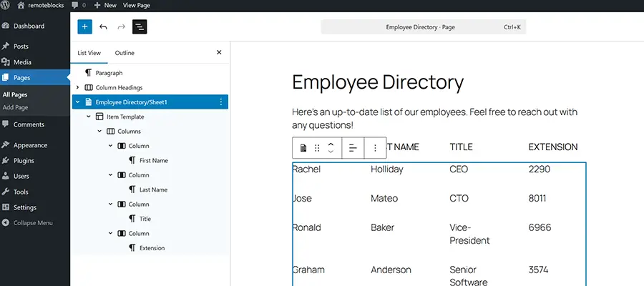Open the alignment control in block toolbar
Image resolution: width=644 pixels, height=286 pixels.
(352, 148)
